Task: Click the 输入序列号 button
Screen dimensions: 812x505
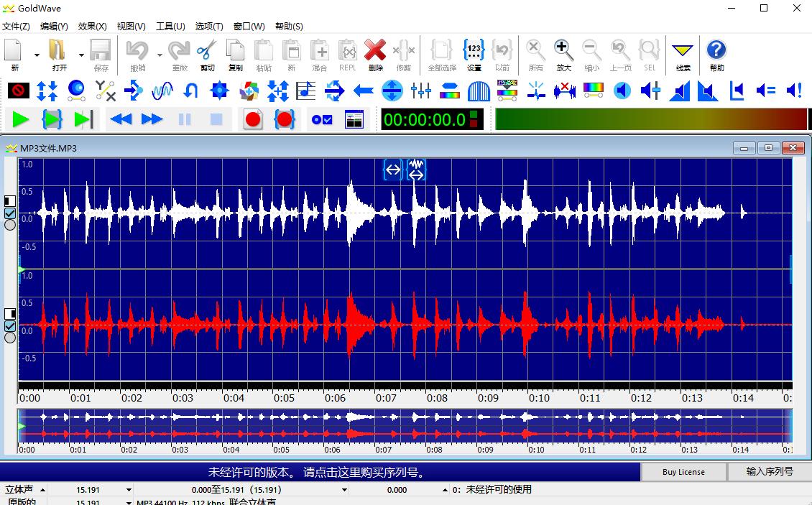Action: pos(768,472)
